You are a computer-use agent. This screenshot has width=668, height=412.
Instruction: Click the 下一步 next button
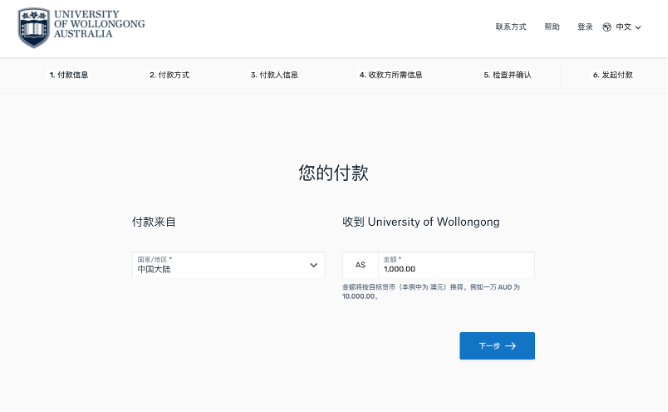coord(497,346)
